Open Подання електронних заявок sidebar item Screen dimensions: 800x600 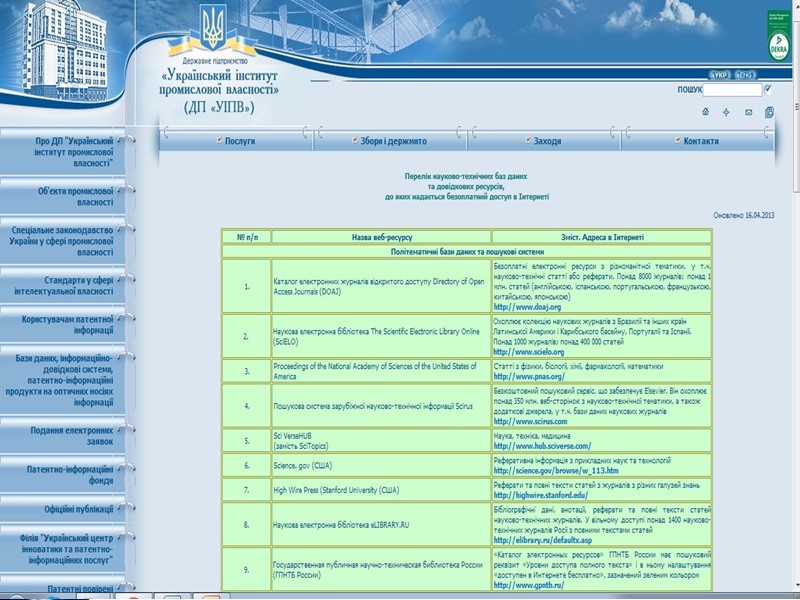tap(62, 436)
